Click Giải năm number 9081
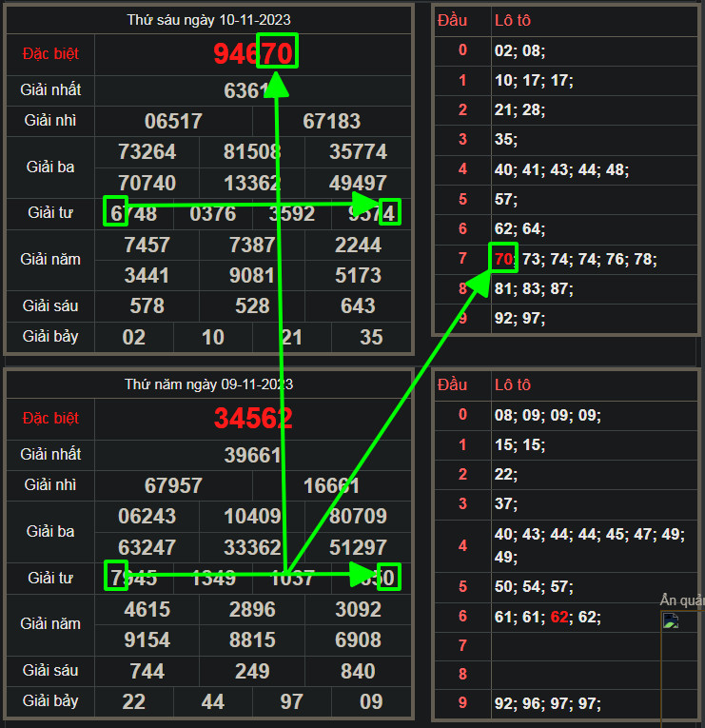Viewport: 705px width, 728px height. pyautogui.click(x=252, y=275)
